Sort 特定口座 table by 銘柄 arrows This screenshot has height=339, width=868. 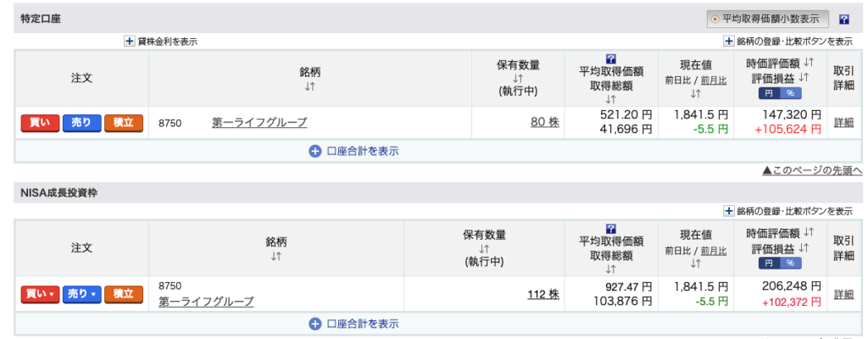pos(310,86)
